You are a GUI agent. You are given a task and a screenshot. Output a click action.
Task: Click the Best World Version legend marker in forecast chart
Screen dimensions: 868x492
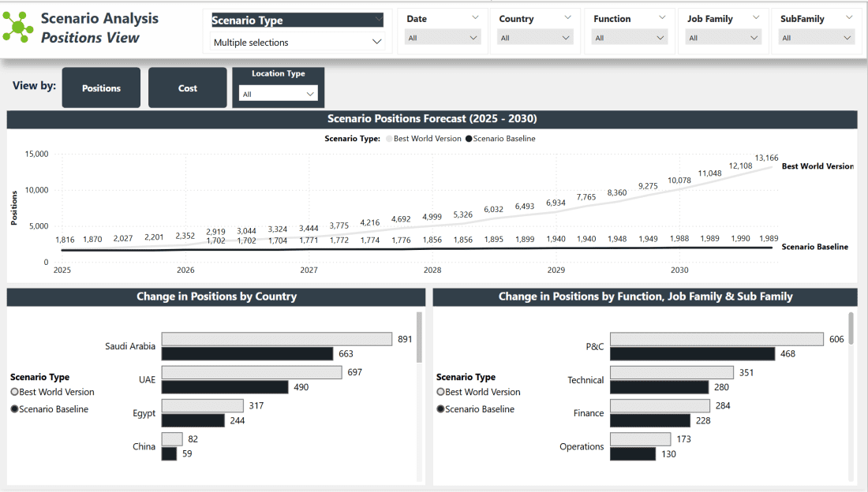click(x=389, y=139)
